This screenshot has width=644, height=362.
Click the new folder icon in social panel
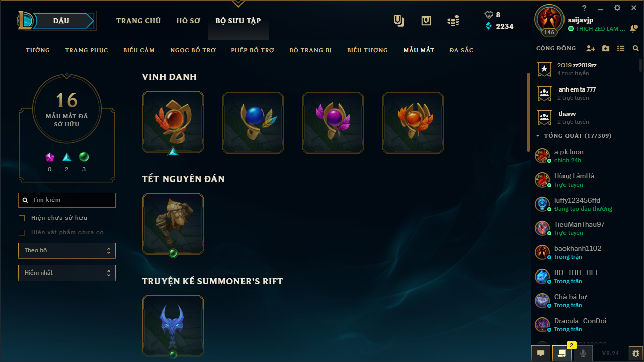606,49
